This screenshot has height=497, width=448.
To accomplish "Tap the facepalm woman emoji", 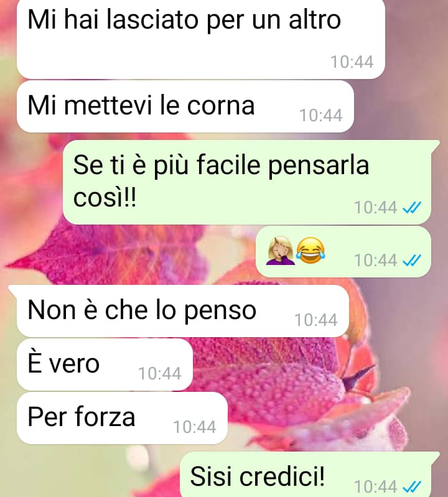I will click(280, 251).
